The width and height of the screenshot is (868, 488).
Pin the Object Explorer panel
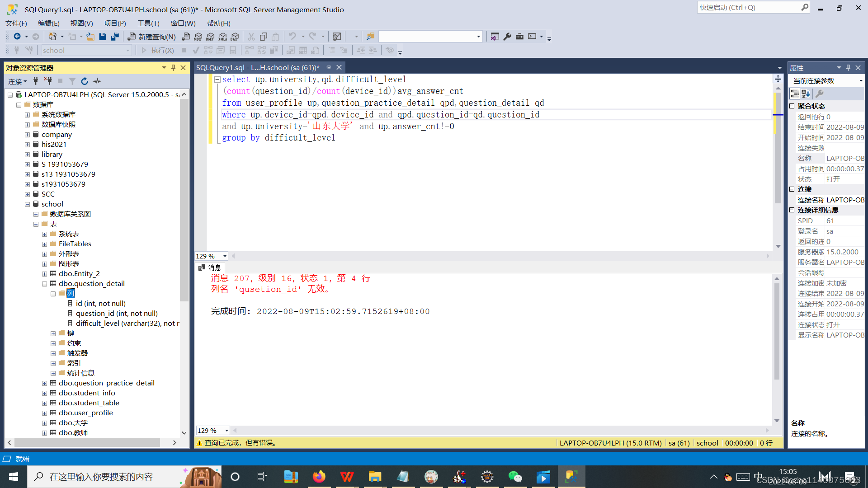(x=173, y=68)
